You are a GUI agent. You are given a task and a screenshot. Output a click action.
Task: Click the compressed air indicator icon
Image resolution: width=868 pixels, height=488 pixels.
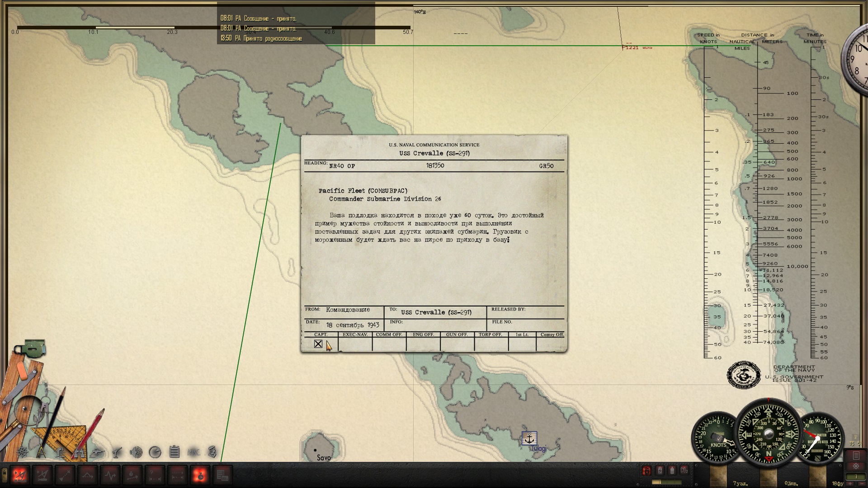(x=672, y=471)
